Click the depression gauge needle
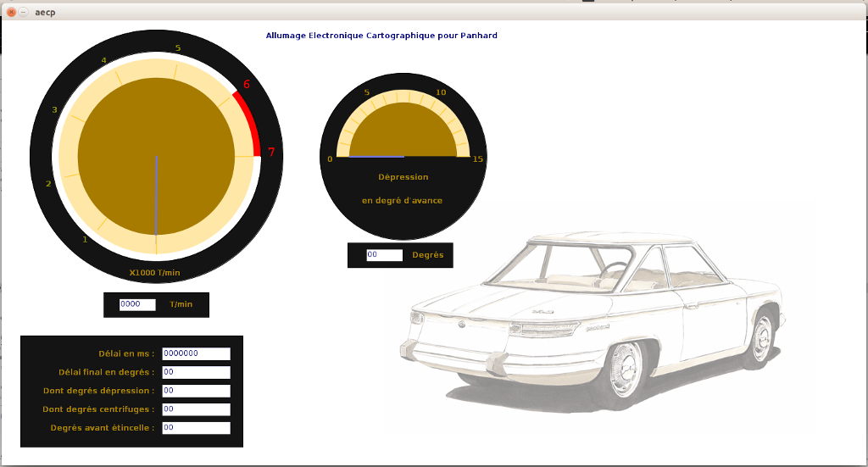868x467 pixels. 376,157
